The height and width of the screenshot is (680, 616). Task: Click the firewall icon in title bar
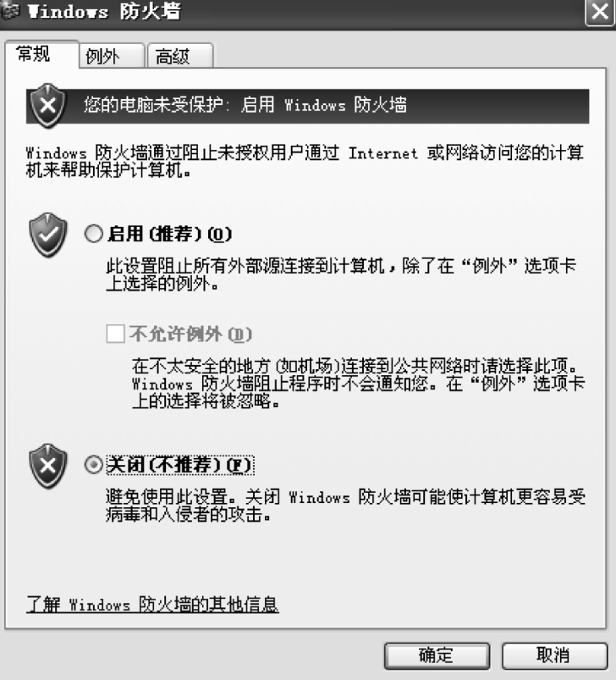pos(8,11)
